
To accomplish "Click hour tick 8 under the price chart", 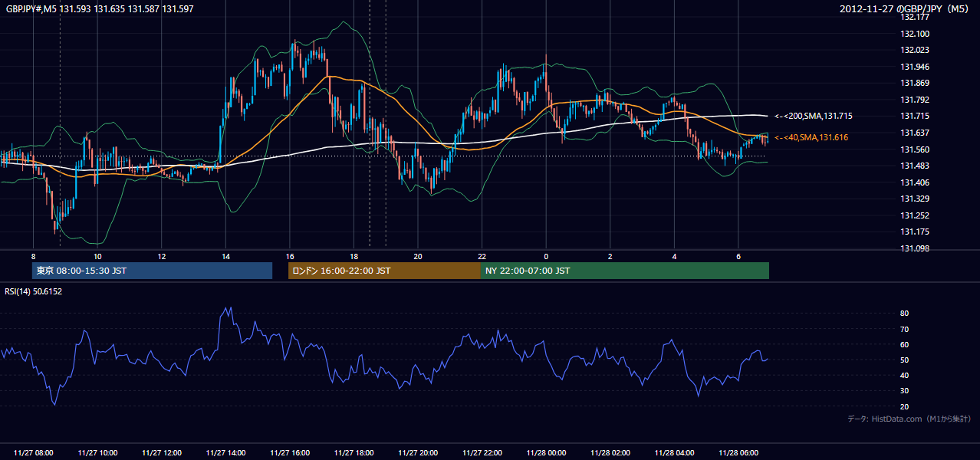I will coord(33,256).
